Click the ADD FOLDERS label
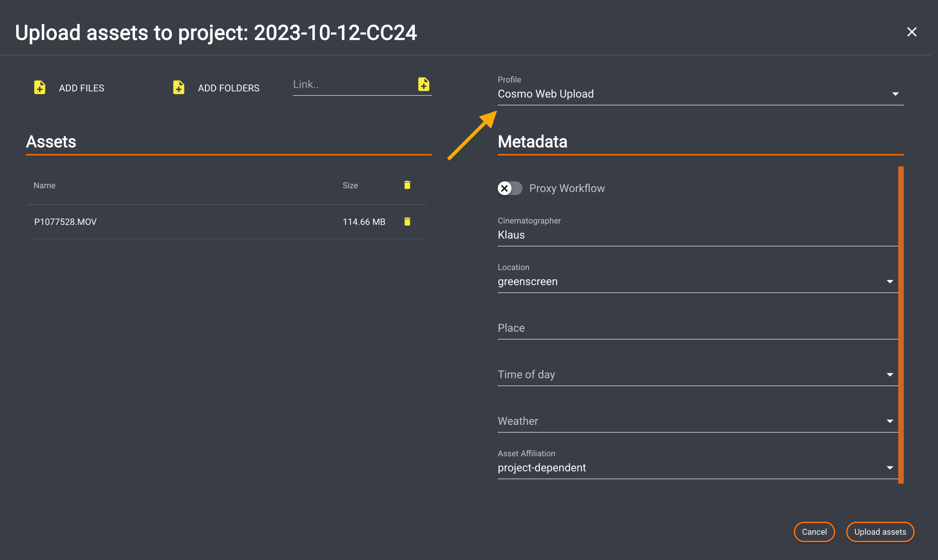 pyautogui.click(x=228, y=88)
